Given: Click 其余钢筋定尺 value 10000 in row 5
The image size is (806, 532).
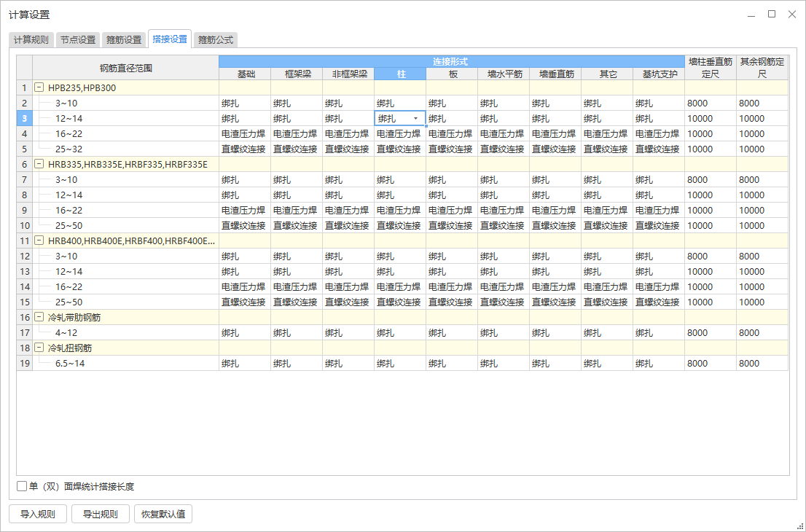Looking at the screenshot, I should coord(762,149).
